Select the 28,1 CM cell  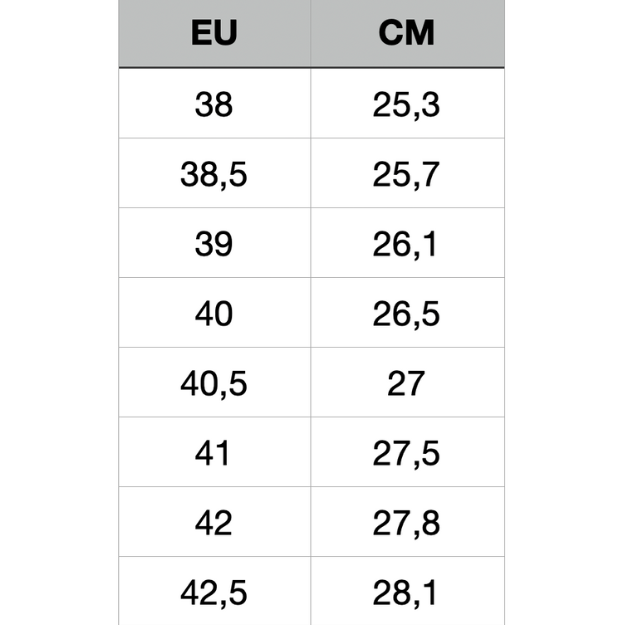point(407,592)
